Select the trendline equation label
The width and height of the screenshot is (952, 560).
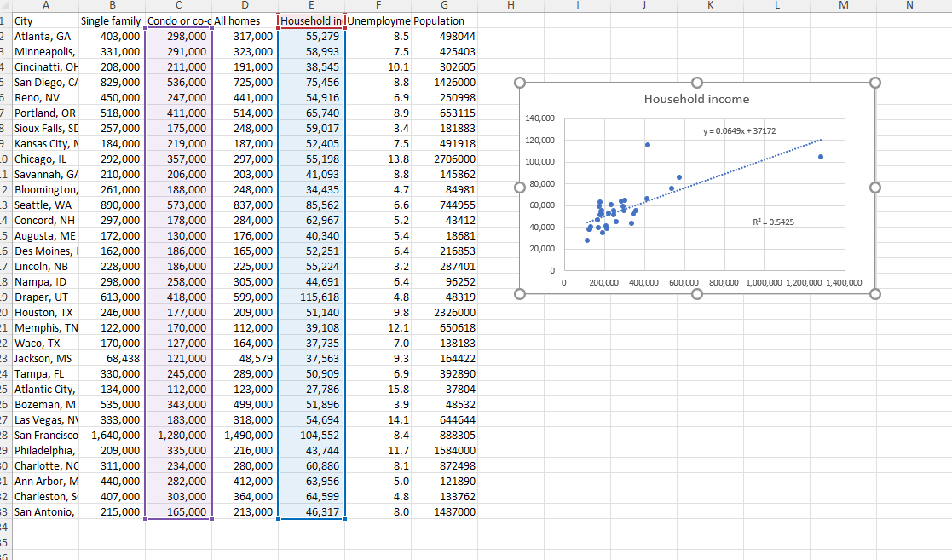[x=740, y=130]
